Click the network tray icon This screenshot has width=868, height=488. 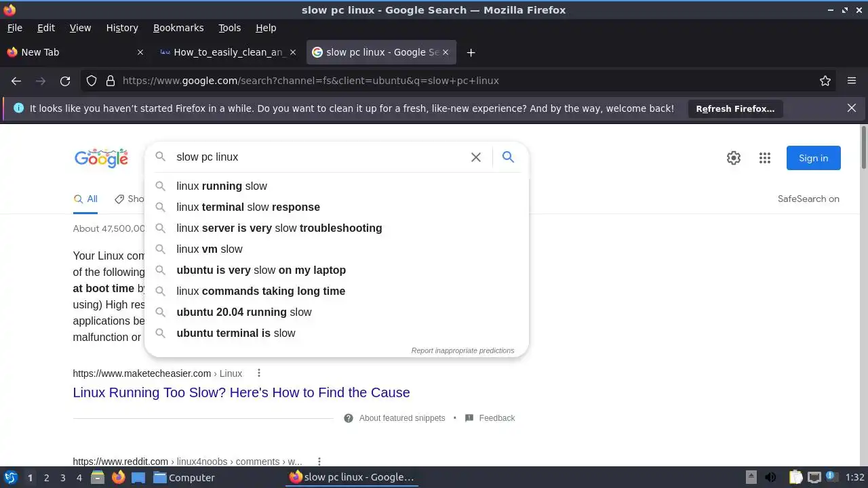click(x=814, y=478)
